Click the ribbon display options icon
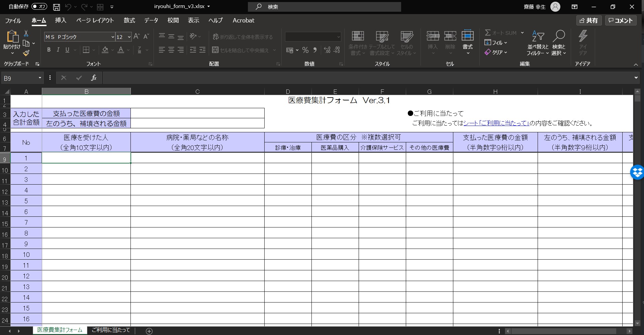Image resolution: width=644 pixels, height=335 pixels. tap(574, 7)
